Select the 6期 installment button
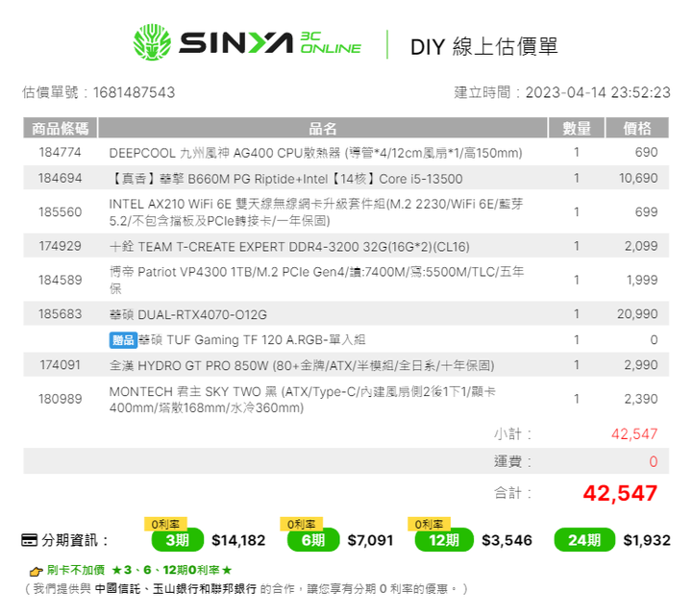This screenshot has width=692, height=616. pos(313,540)
